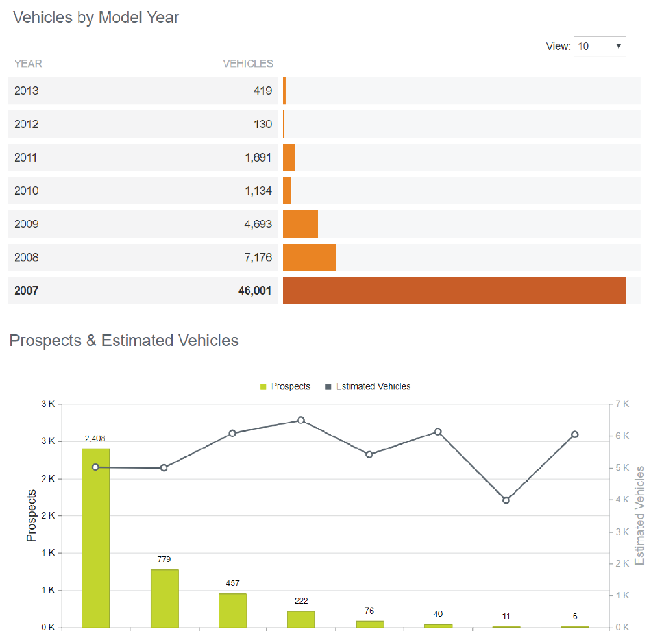649x644 pixels.
Task: Click the gray Estimated Vehicles legend square
Action: coord(328,387)
